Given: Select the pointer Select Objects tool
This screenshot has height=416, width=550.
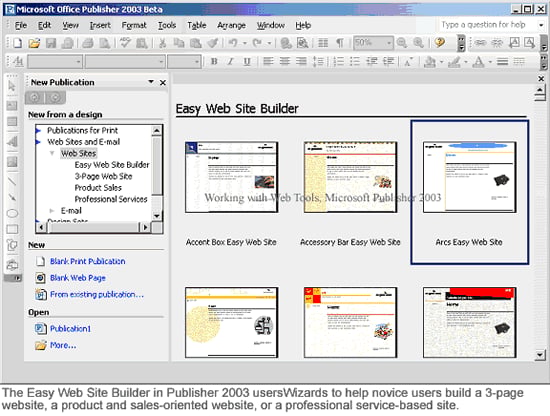Looking at the screenshot, I should point(12,86).
